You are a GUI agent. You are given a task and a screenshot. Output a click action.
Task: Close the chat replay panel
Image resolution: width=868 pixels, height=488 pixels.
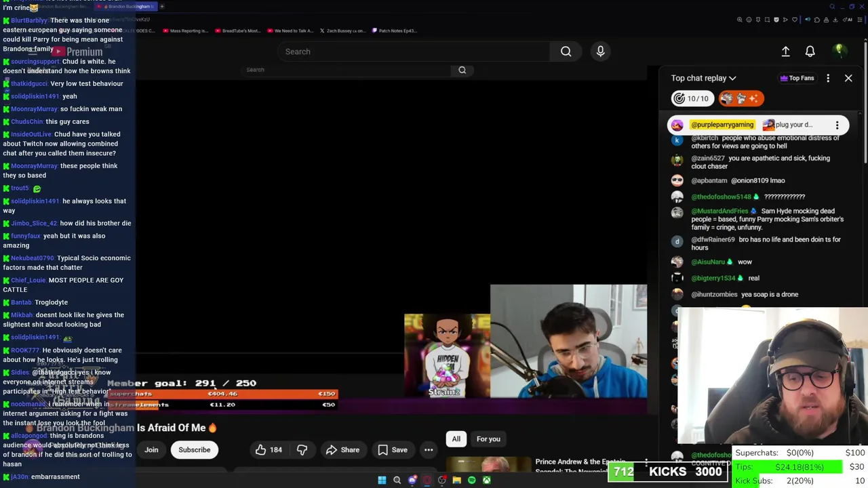(x=848, y=78)
